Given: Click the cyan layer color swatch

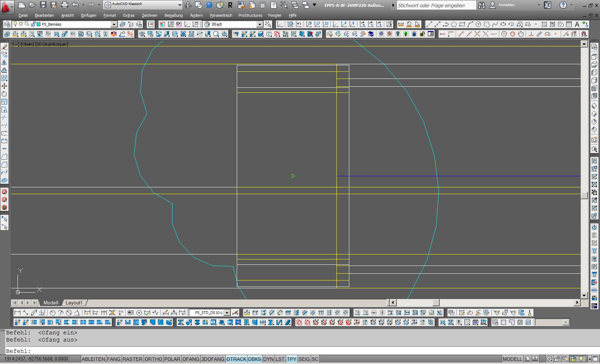Looking at the screenshot, I should tap(39, 24).
